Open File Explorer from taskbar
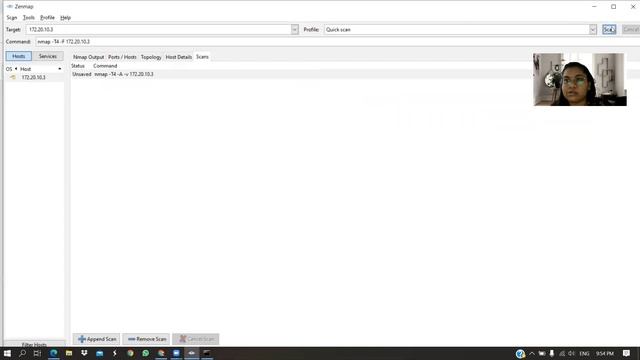 pos(69,353)
